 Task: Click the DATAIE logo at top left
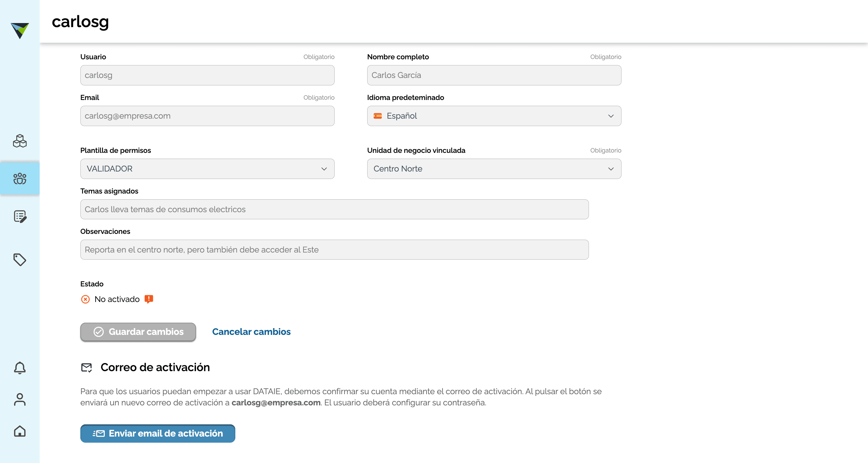[20, 31]
